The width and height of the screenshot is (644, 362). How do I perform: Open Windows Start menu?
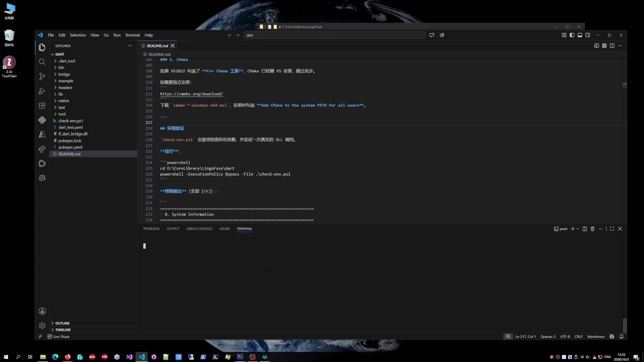(6, 357)
